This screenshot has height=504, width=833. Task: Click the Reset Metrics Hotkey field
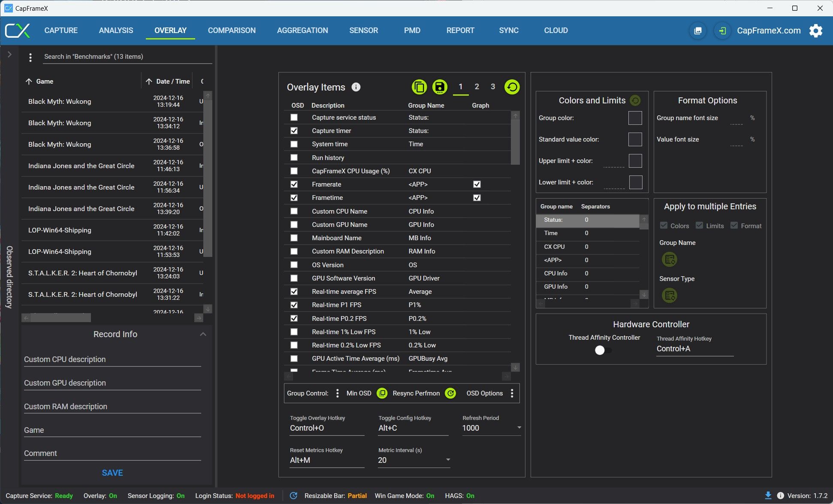(x=327, y=460)
